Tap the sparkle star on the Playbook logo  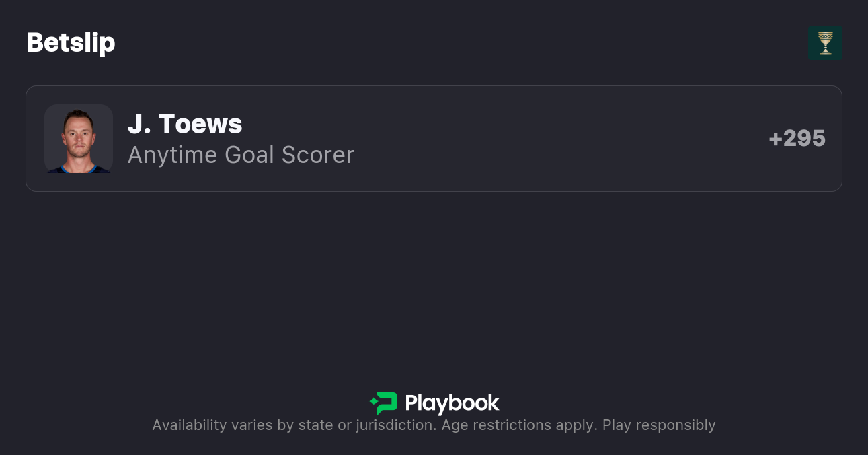click(373, 403)
